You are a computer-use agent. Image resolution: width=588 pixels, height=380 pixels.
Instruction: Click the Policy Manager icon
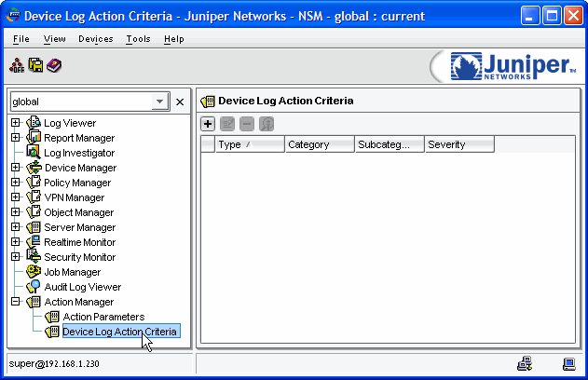tap(34, 183)
